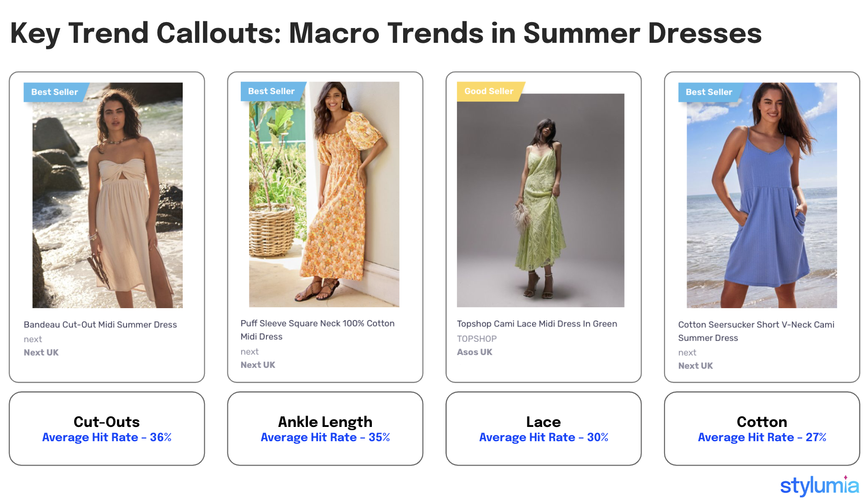This screenshot has width=868, height=502.
Task: Click Topshop Cami Lace Midi Dress title
Action: [x=537, y=324]
